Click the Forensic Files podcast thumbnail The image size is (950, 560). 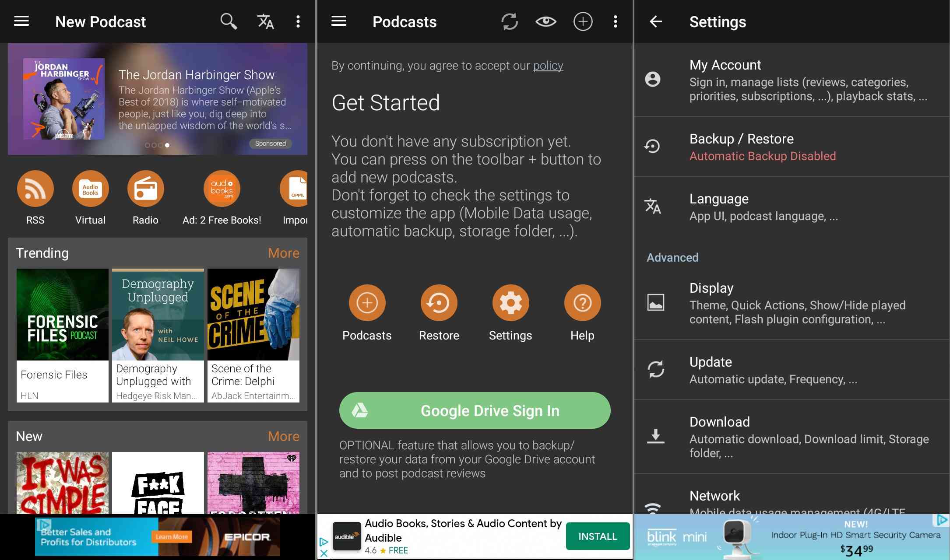click(x=61, y=313)
